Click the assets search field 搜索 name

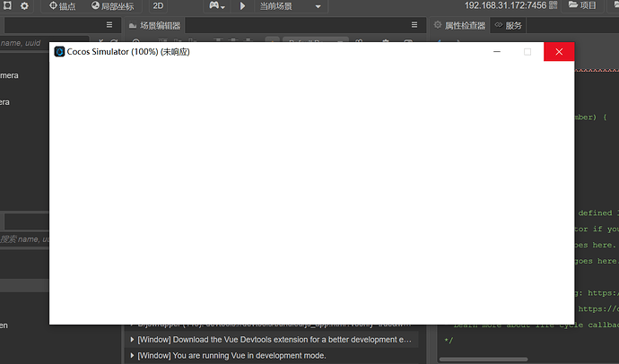(24, 239)
